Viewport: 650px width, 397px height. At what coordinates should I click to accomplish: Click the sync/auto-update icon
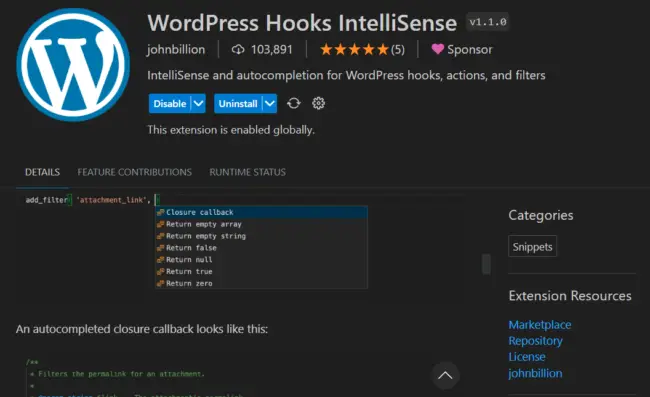pos(294,103)
